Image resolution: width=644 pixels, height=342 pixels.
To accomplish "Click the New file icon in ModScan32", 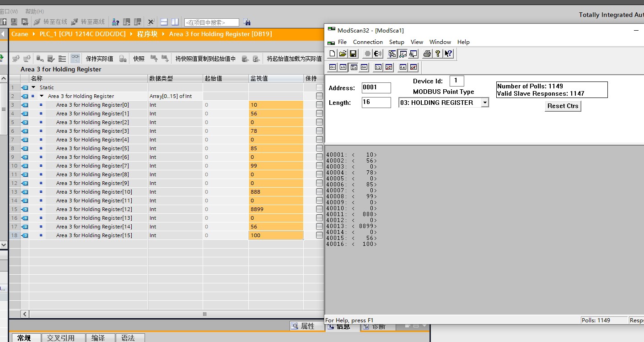I will coord(332,54).
